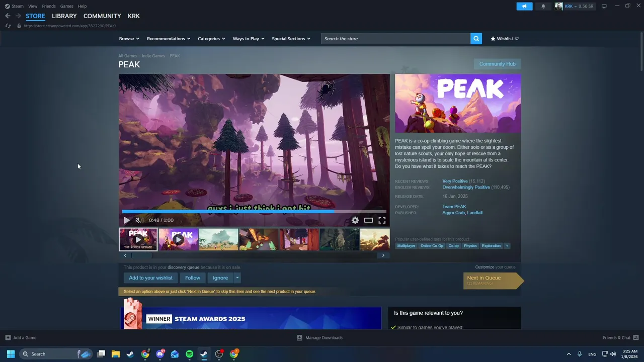Click the Ignore button
The height and width of the screenshot is (362, 644).
coord(220,278)
